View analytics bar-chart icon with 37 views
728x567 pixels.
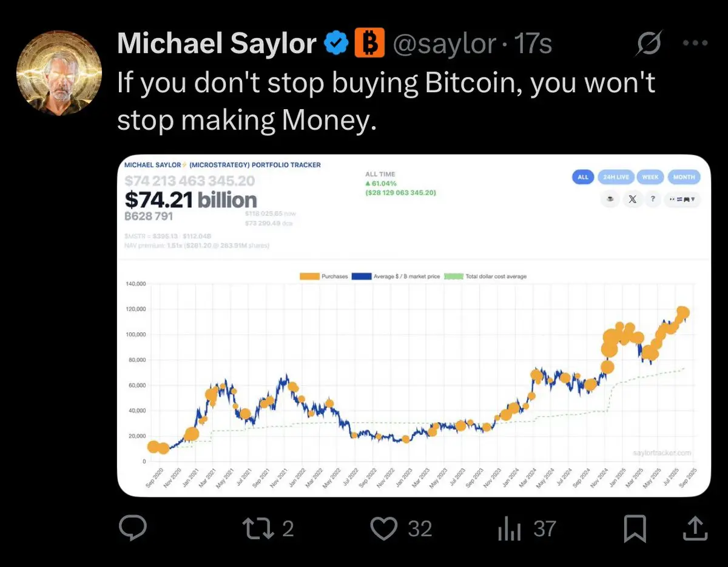click(510, 529)
